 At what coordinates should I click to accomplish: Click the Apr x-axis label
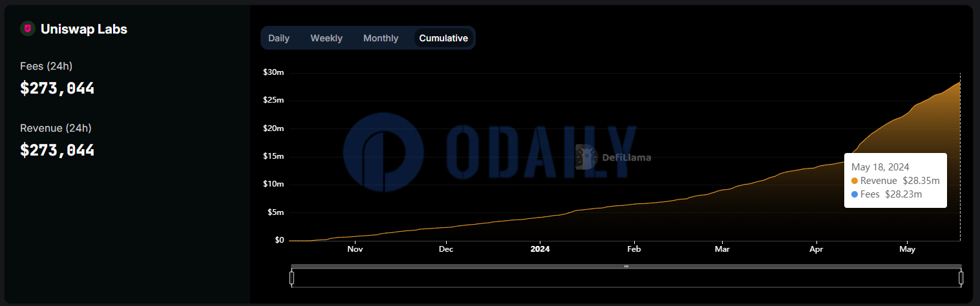point(816,249)
